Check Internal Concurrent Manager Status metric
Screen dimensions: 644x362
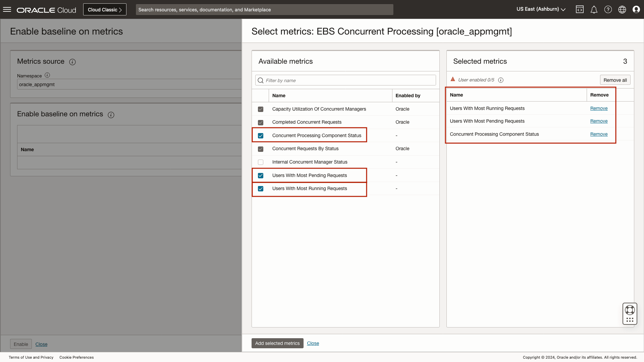coord(261,162)
